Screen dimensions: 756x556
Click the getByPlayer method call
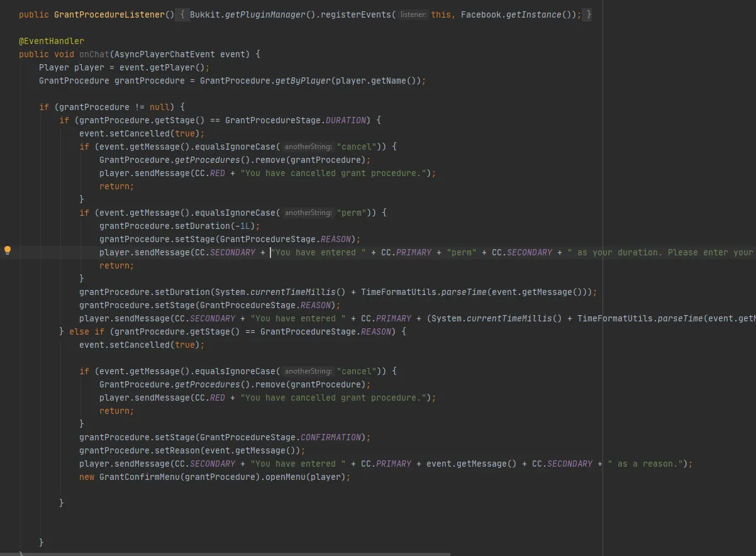(x=303, y=81)
